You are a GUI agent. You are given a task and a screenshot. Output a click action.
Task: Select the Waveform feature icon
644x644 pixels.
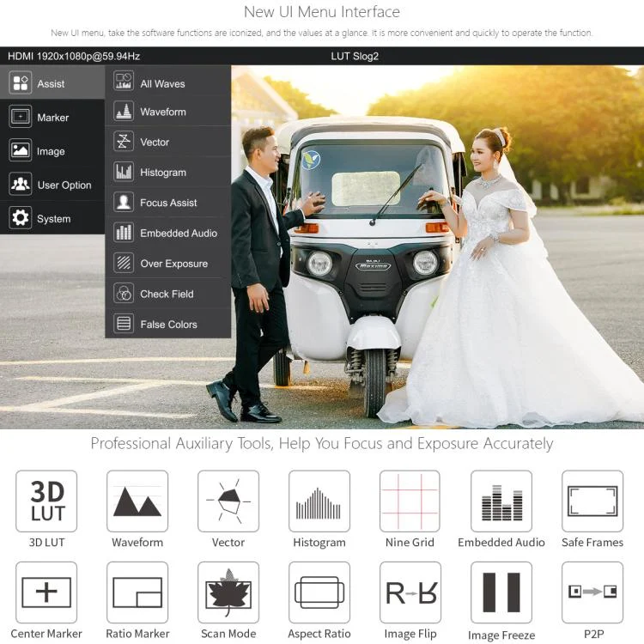click(137, 501)
